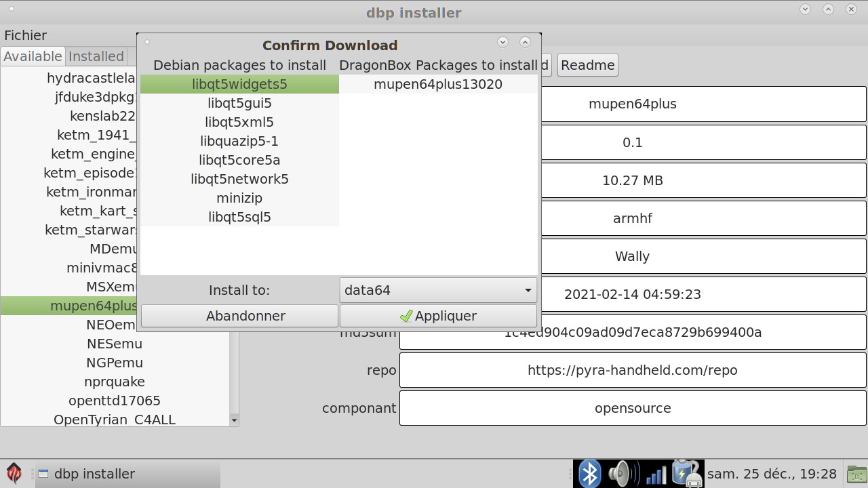The image size is (868, 488).
Task: Click the package list scroll down arrow
Action: (234, 420)
